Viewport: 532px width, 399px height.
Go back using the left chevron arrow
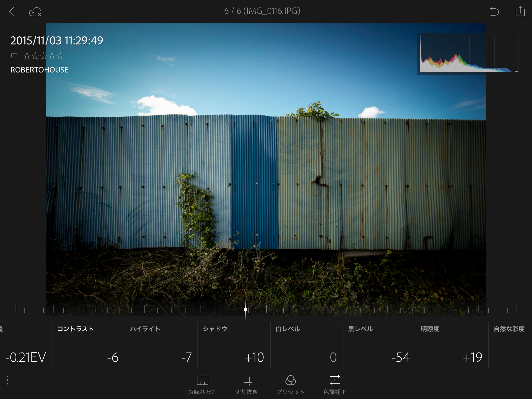coord(12,12)
